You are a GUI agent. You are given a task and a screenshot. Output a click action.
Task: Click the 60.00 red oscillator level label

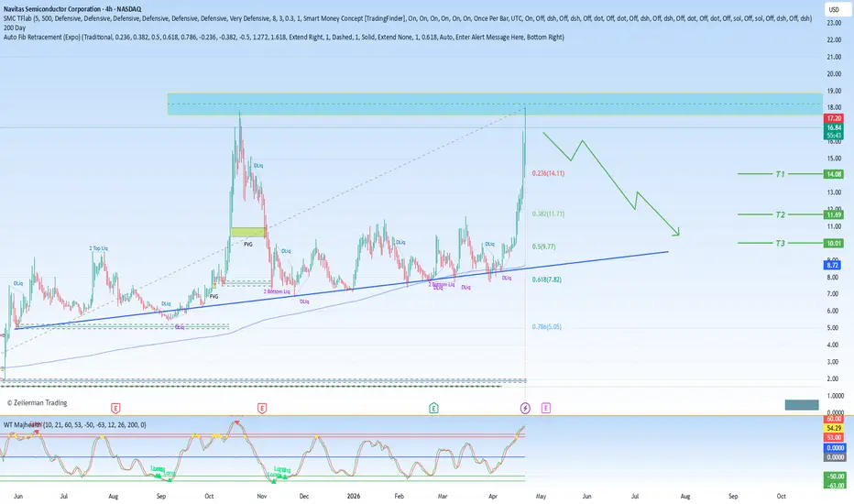(x=834, y=419)
